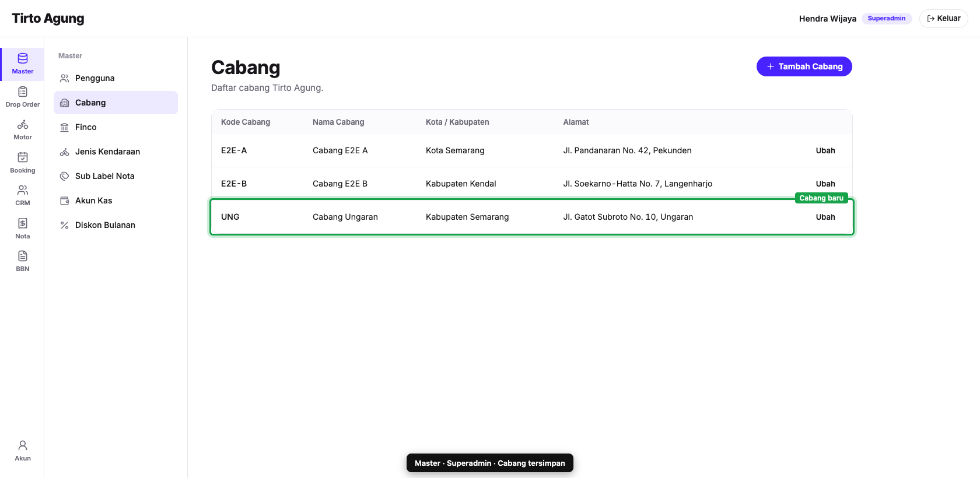
Task: Click the Hendra Wijaya user name
Action: coord(828,19)
